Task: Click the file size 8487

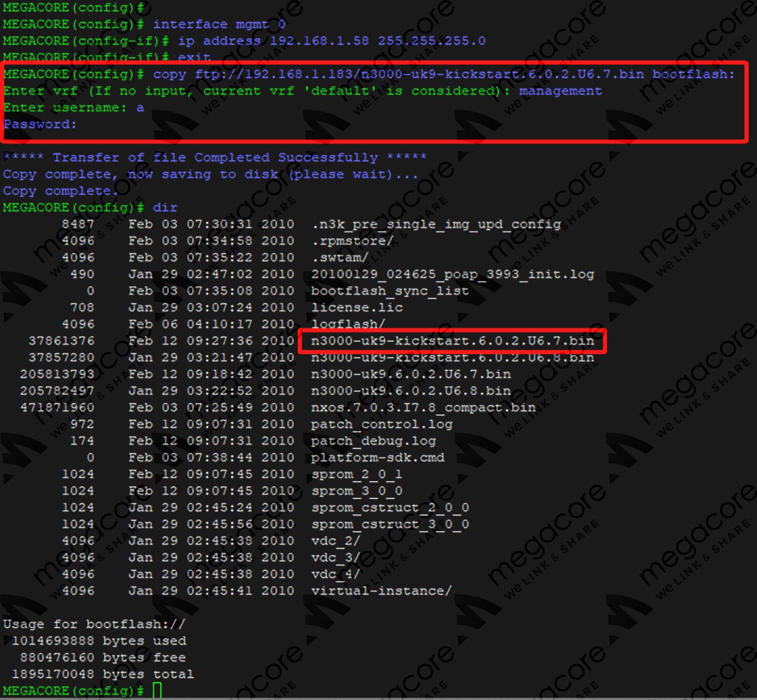Action: point(78,224)
